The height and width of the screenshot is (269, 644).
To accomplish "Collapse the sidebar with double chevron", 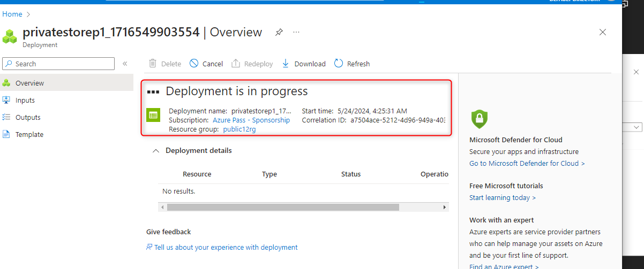I will [125, 64].
